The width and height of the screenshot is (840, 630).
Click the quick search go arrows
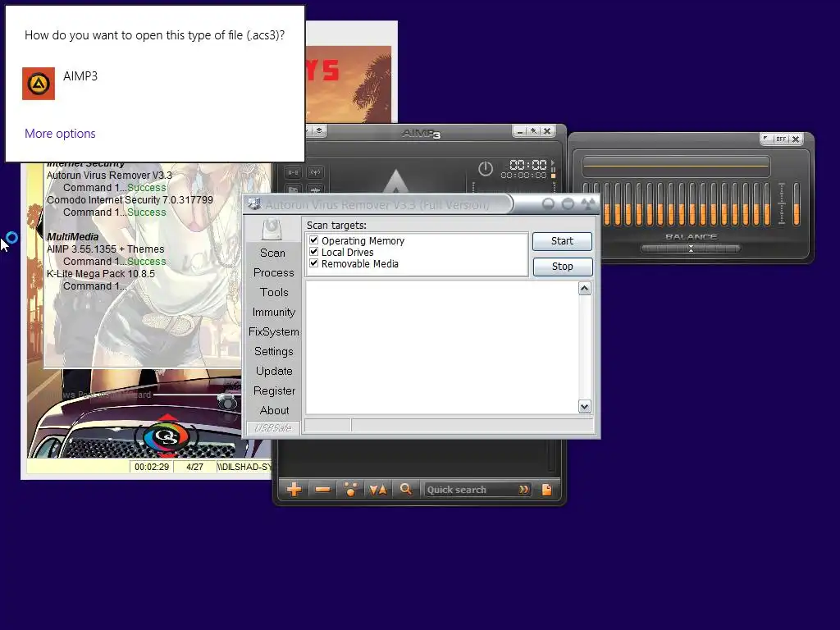coord(523,489)
